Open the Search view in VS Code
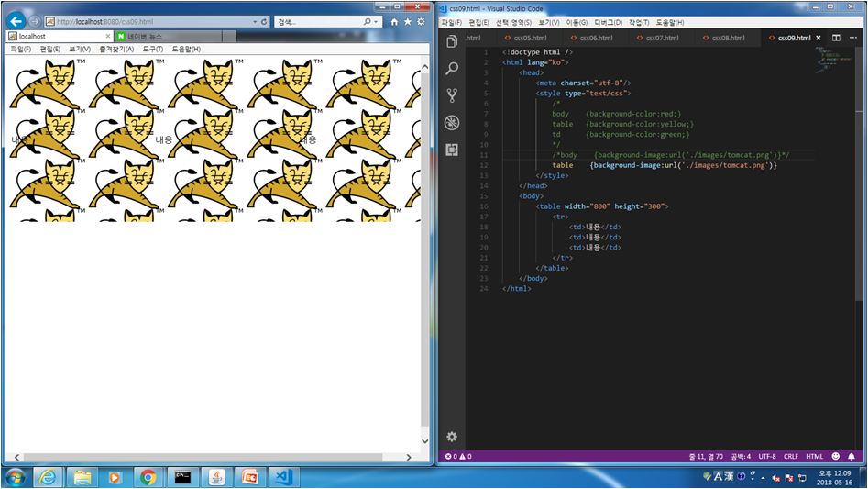868x489 pixels. (x=452, y=68)
